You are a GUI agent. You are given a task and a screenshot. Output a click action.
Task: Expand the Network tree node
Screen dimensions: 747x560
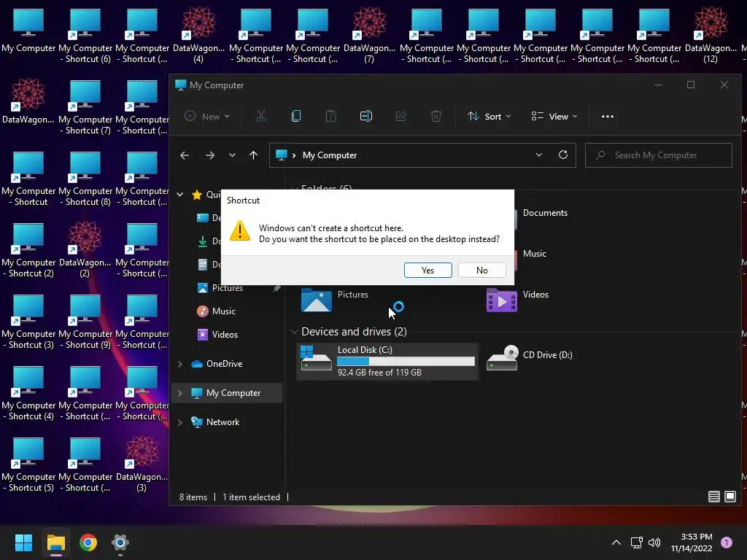point(180,422)
